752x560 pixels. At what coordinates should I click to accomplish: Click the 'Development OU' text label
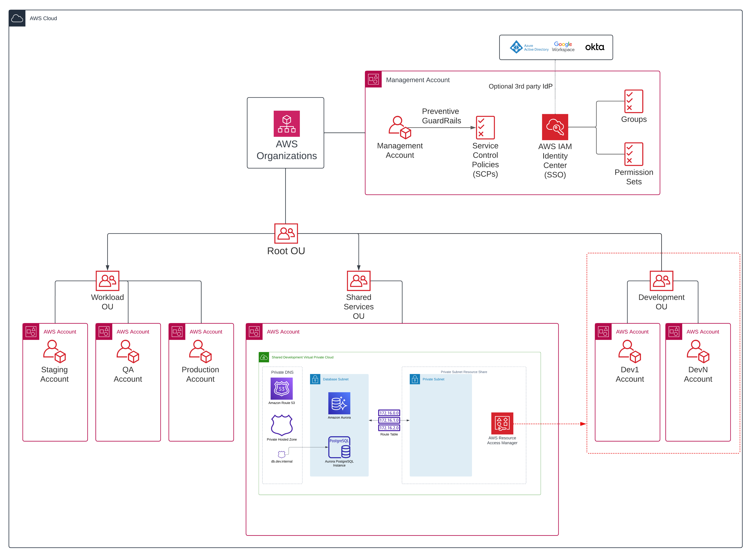661,302
